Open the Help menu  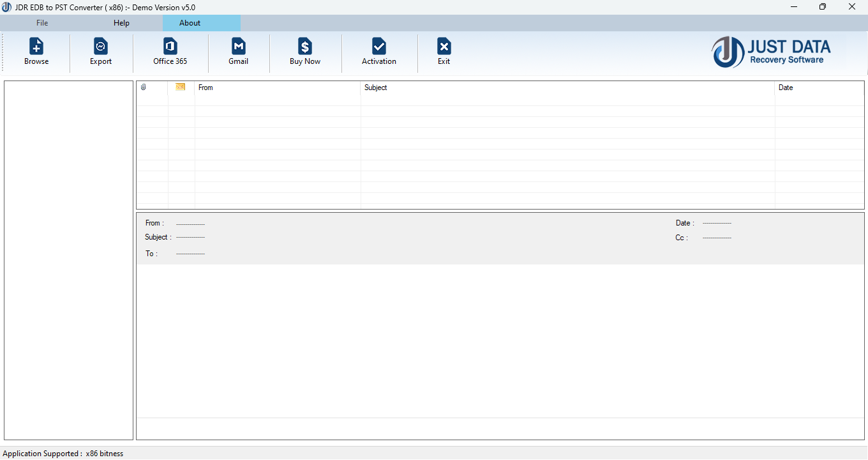click(121, 22)
